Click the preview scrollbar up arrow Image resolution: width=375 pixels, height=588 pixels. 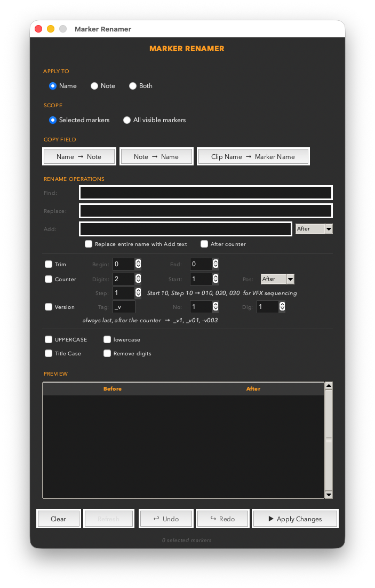pyautogui.click(x=329, y=385)
